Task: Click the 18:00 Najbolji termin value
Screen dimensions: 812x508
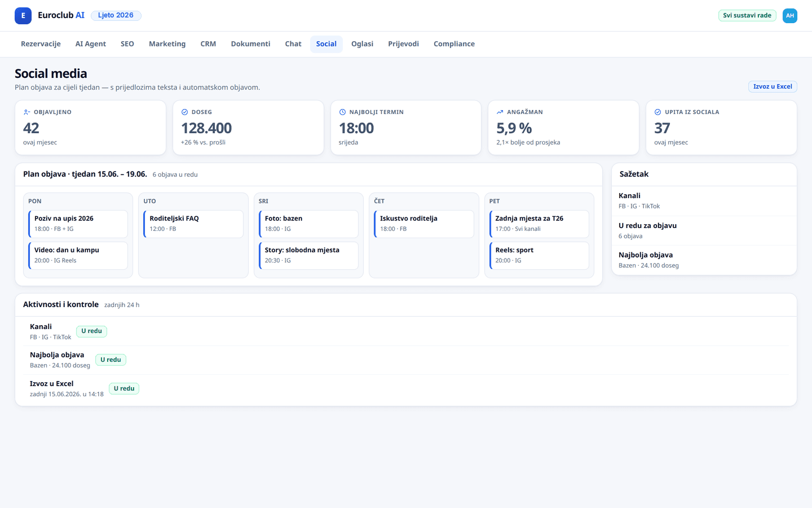Action: click(356, 128)
